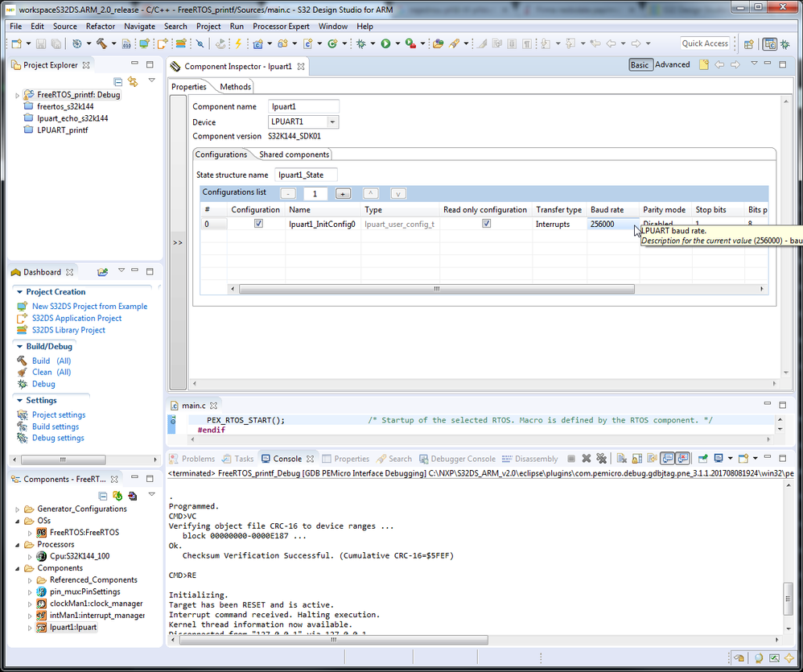
Task: Switch to the Debug perspective icon
Action: [x=785, y=44]
